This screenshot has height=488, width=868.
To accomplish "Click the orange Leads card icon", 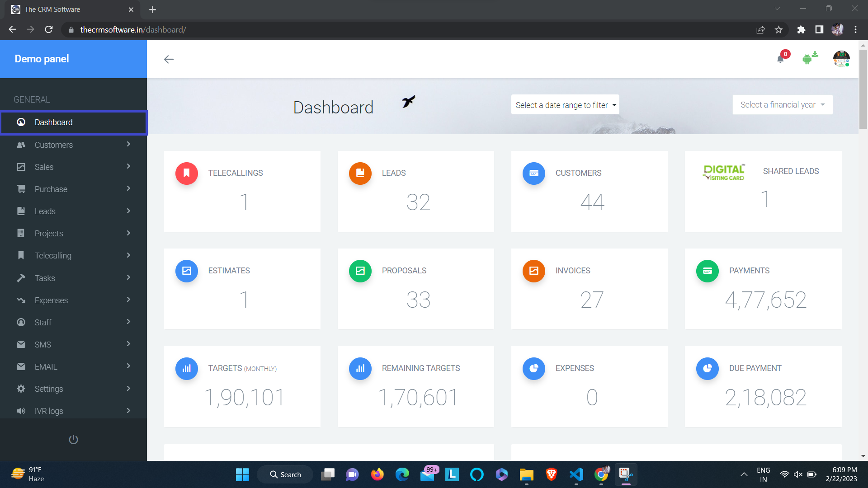I will 360,174.
